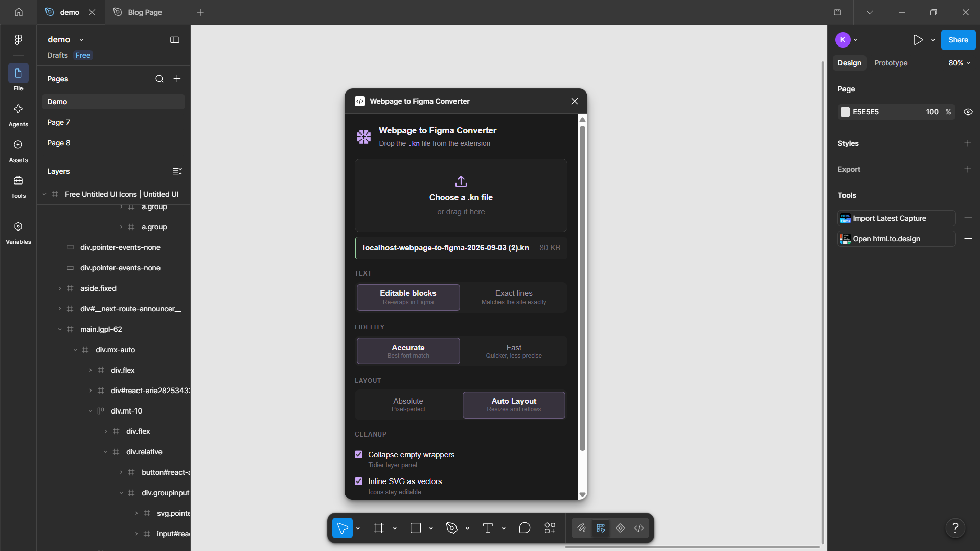Switch to Design mode icon in toolbar
Screen dimensions: 980x551
click(601, 528)
